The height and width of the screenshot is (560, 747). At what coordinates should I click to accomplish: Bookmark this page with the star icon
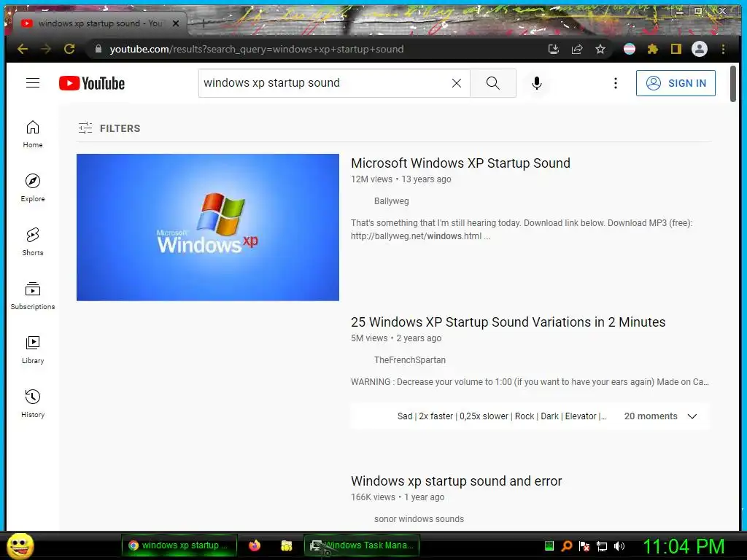[600, 49]
